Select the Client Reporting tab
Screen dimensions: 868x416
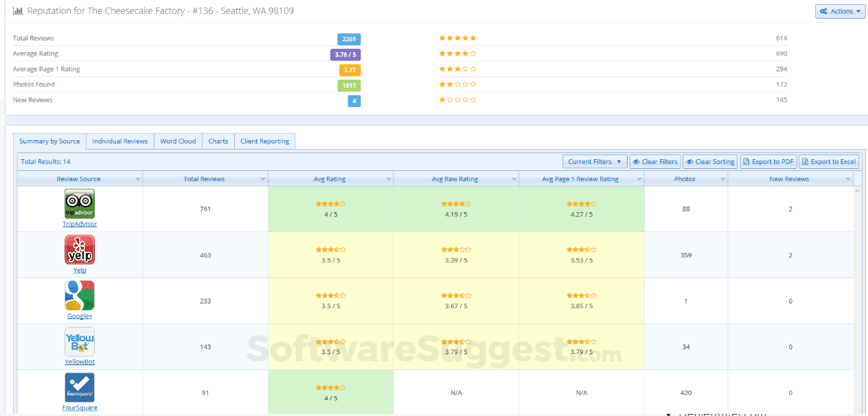[264, 141]
